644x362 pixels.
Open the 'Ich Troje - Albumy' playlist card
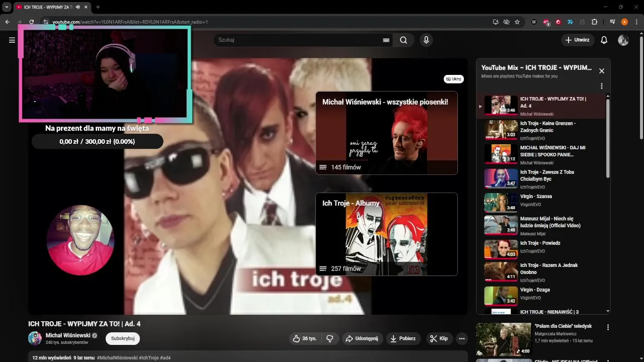click(x=386, y=234)
